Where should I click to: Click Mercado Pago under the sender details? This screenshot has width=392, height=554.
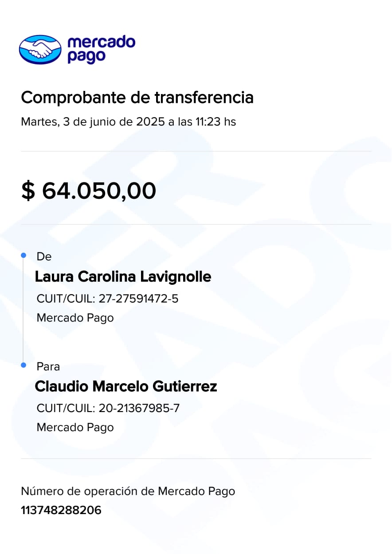[x=75, y=318]
